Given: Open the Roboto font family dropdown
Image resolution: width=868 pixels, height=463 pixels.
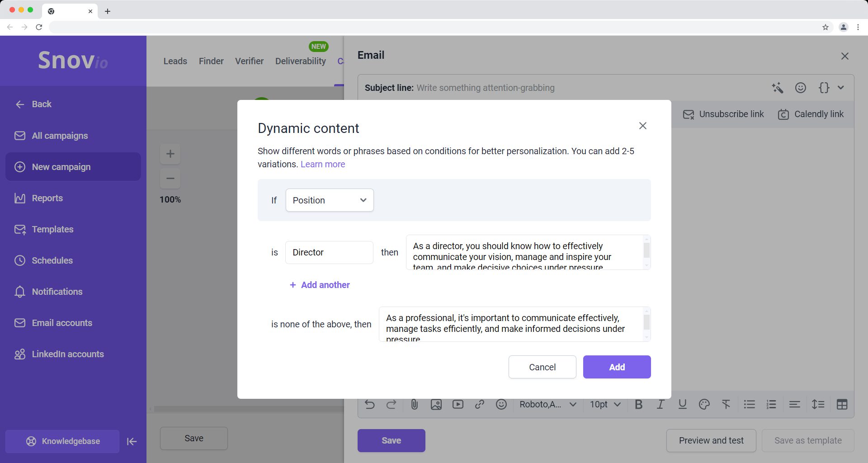Looking at the screenshot, I should point(547,404).
